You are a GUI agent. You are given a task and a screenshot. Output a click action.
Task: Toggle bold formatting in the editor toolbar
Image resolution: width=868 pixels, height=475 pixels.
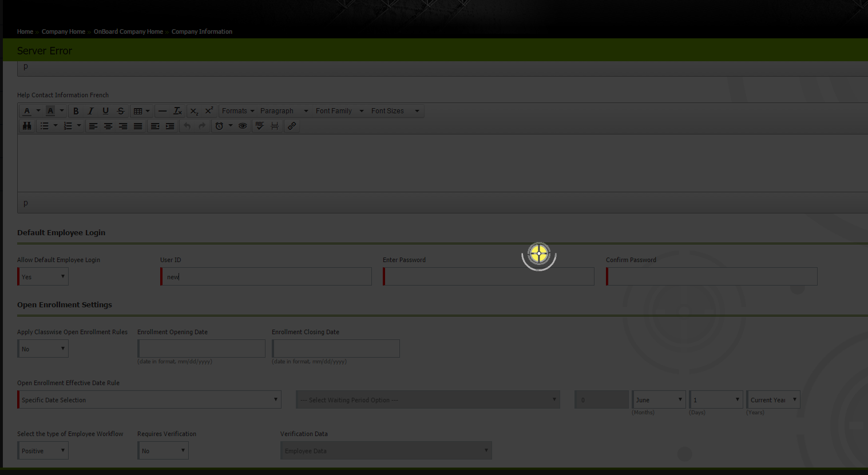click(76, 111)
